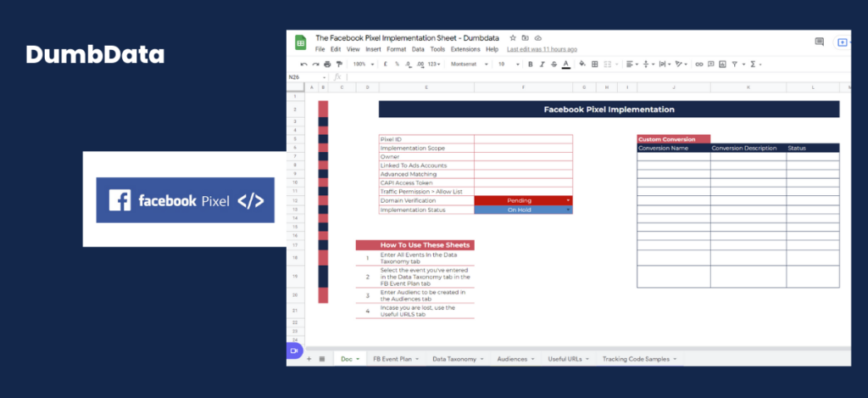Click the Pixel ID value cell
Viewport: 868px width, 398px height.
pyautogui.click(x=523, y=139)
